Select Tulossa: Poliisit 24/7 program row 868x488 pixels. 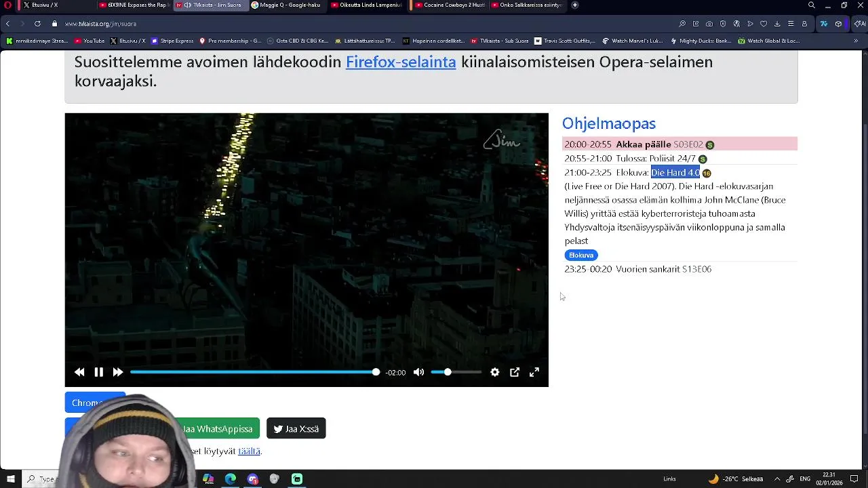pyautogui.click(x=679, y=159)
